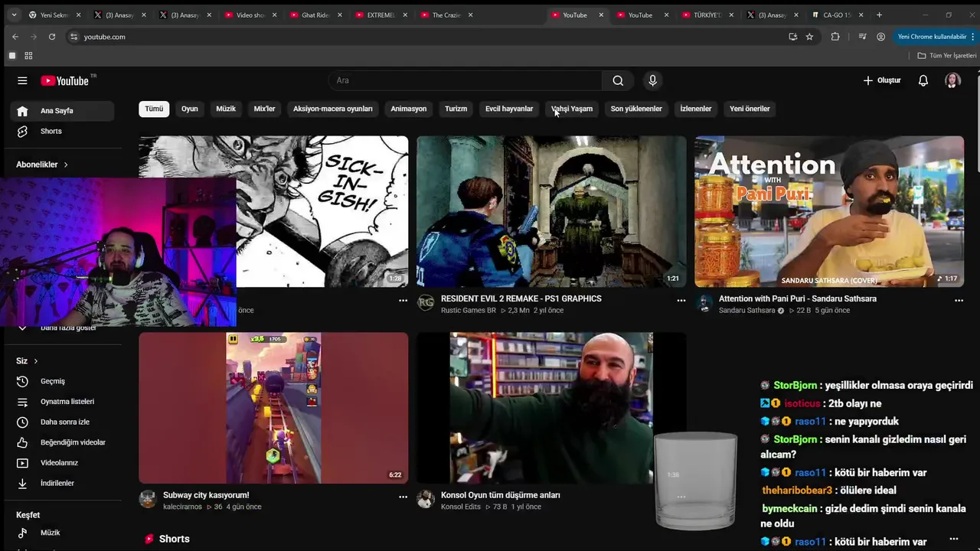Viewport: 980px width, 551px height.
Task: Open options for Subway city kasıyorum
Action: click(403, 497)
